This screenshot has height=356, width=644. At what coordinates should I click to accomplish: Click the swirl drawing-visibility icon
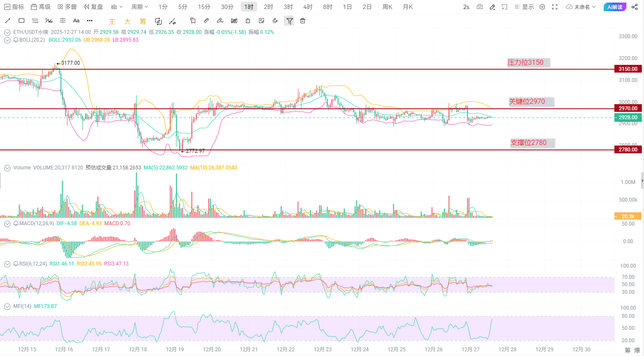pyautogui.click(x=275, y=21)
